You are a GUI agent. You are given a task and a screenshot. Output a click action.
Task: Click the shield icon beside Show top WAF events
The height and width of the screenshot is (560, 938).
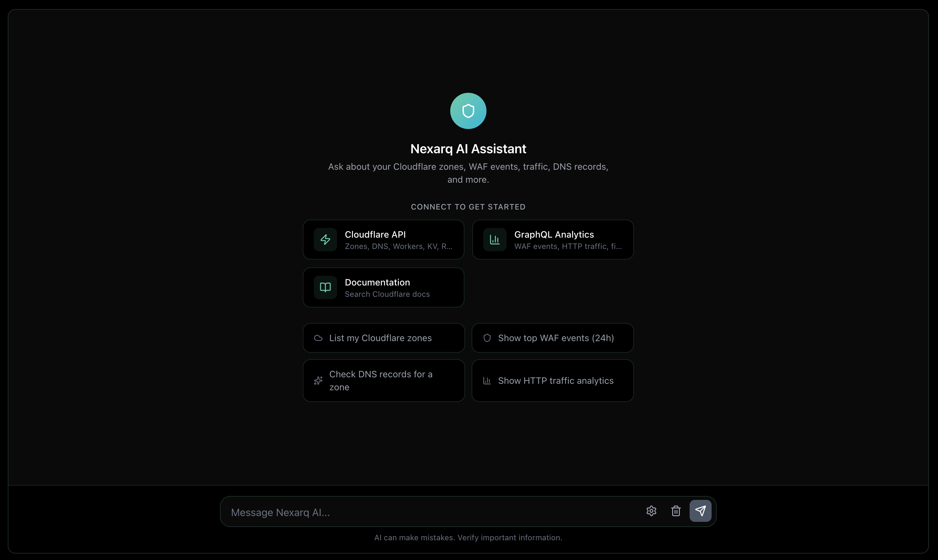487,338
